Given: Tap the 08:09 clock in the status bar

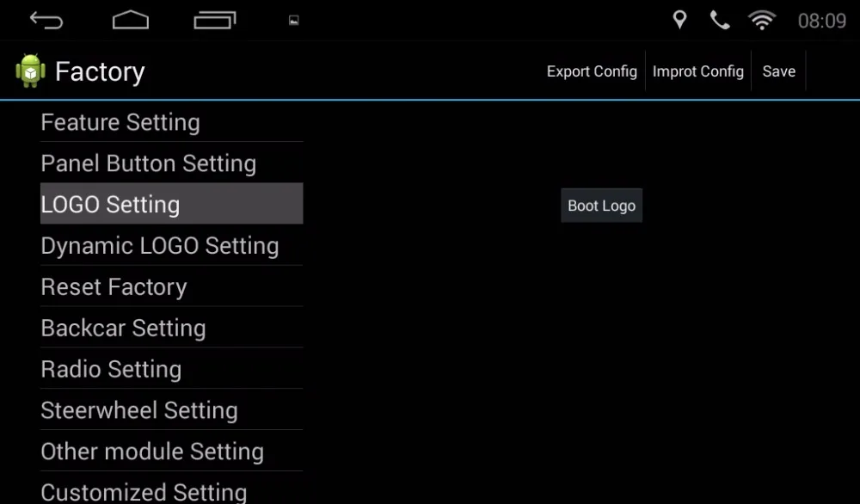Looking at the screenshot, I should tap(821, 21).
